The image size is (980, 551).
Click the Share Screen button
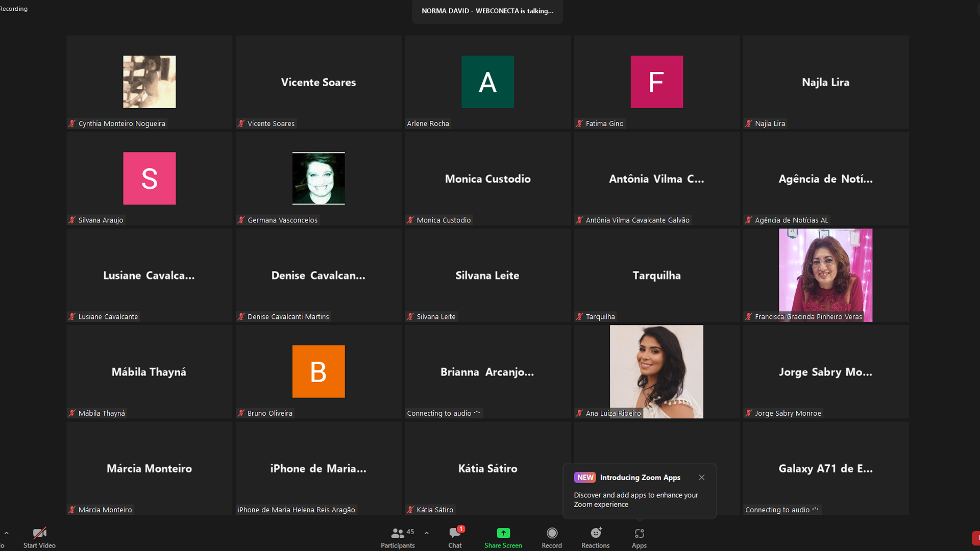point(503,537)
